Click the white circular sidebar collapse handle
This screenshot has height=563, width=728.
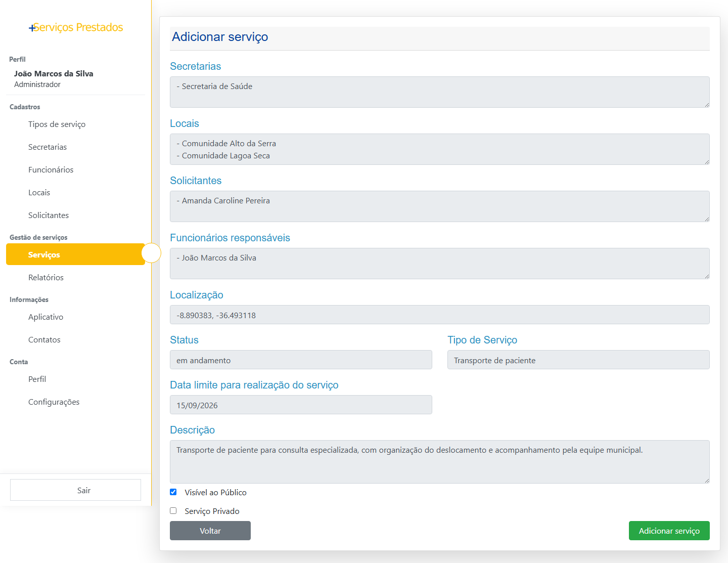151,253
